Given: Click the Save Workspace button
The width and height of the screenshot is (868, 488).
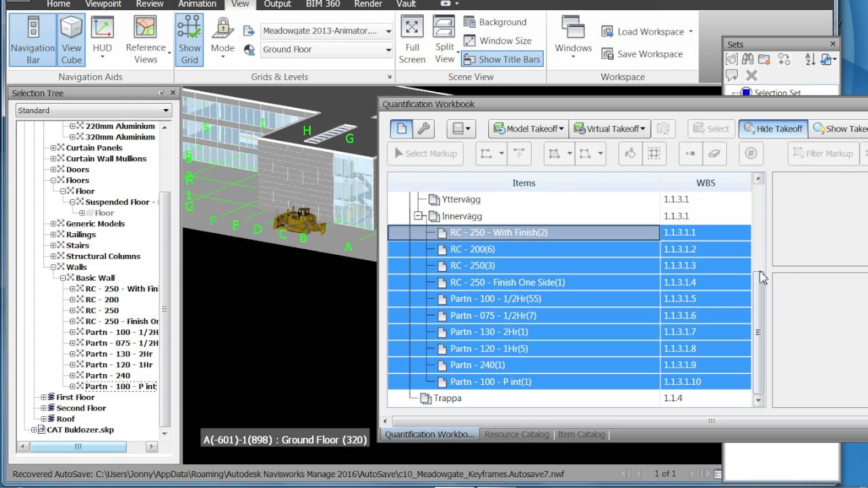Looking at the screenshot, I should [642, 54].
